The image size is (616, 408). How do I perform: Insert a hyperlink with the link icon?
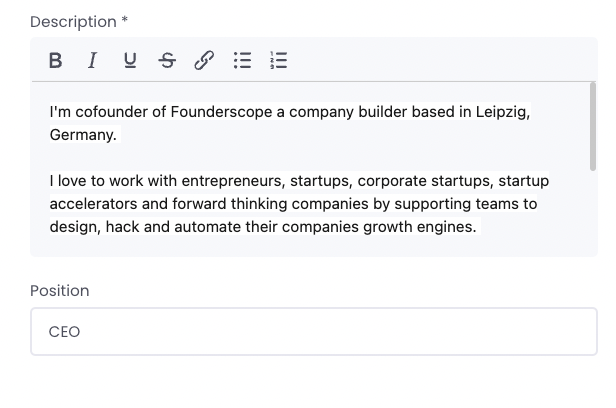pyautogui.click(x=204, y=61)
